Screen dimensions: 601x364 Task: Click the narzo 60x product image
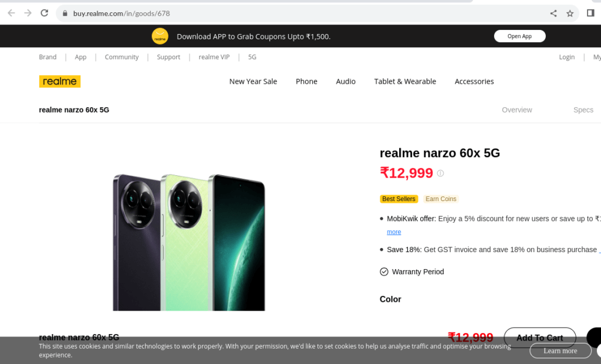point(189,241)
